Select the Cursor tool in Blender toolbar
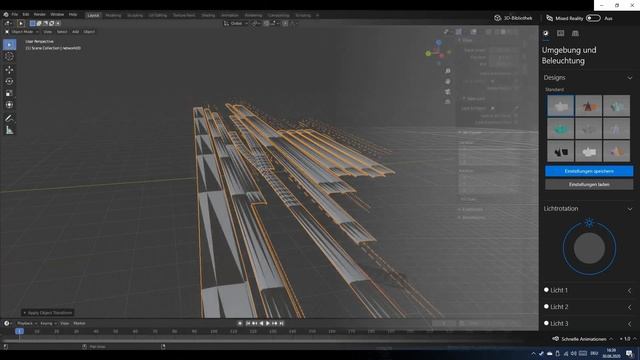The height and width of the screenshot is (360, 640). pos(9,57)
